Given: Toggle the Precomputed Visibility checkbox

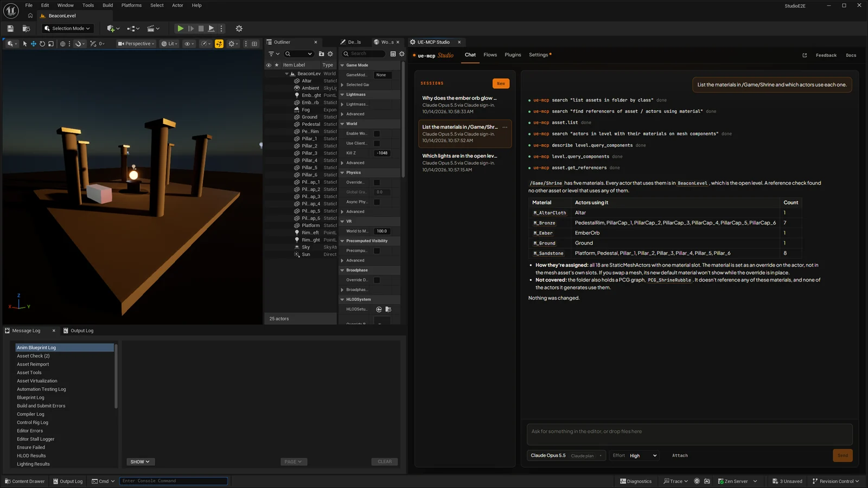Looking at the screenshot, I should tap(377, 251).
